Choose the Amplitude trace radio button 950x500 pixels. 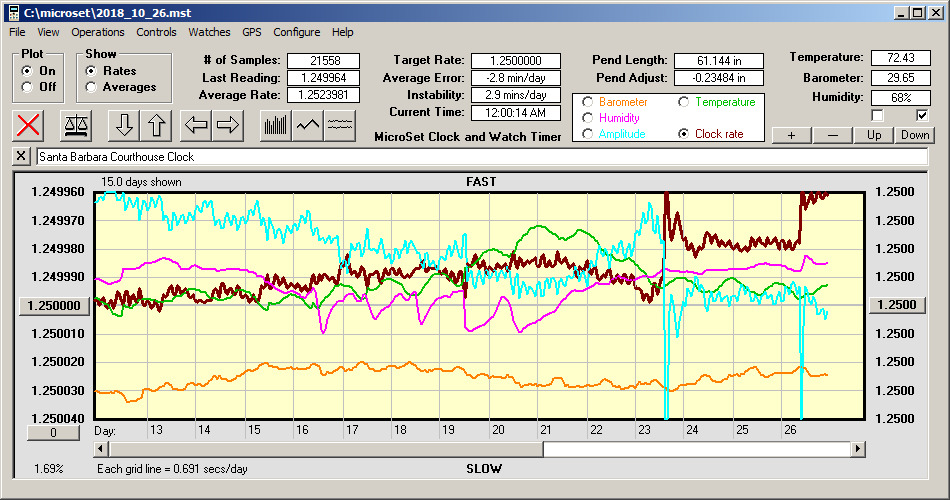pos(587,134)
